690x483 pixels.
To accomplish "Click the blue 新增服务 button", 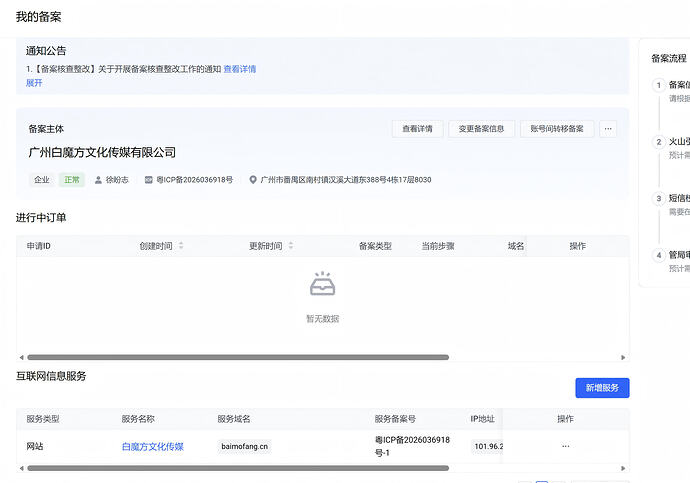I will click(x=602, y=388).
